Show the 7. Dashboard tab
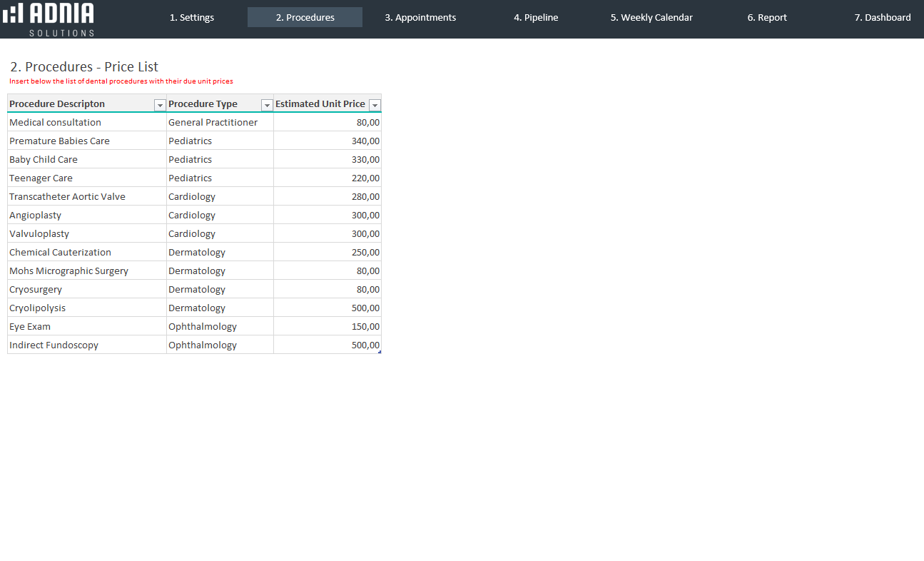This screenshot has width=924, height=561. pos(882,18)
